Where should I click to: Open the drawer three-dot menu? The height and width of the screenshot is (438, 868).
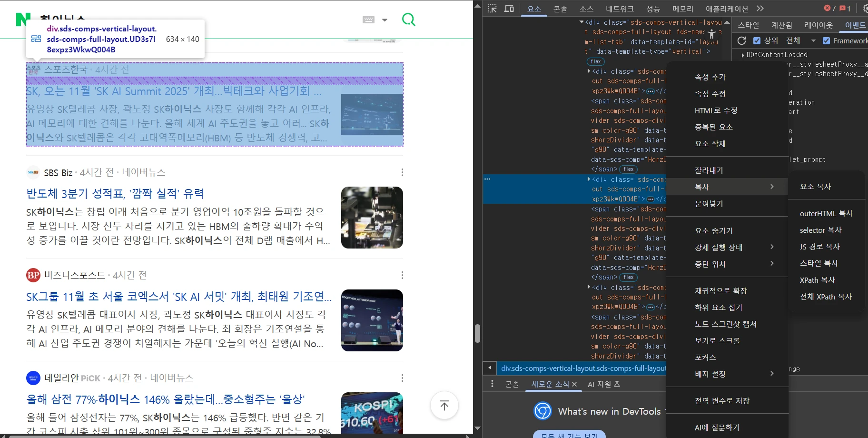point(492,384)
